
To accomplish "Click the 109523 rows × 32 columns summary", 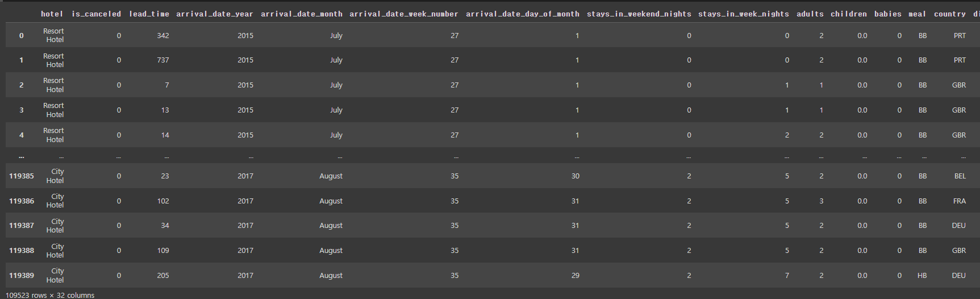I will [x=50, y=295].
